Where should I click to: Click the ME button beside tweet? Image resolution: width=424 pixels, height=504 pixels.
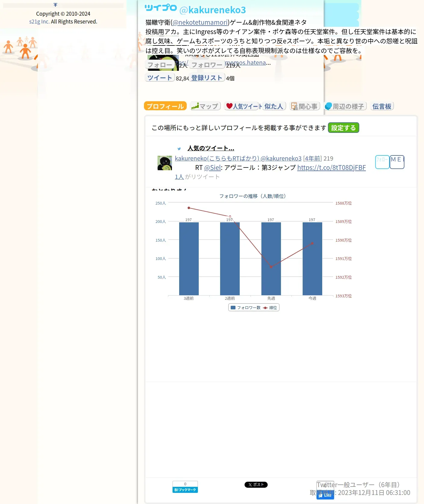click(x=397, y=162)
